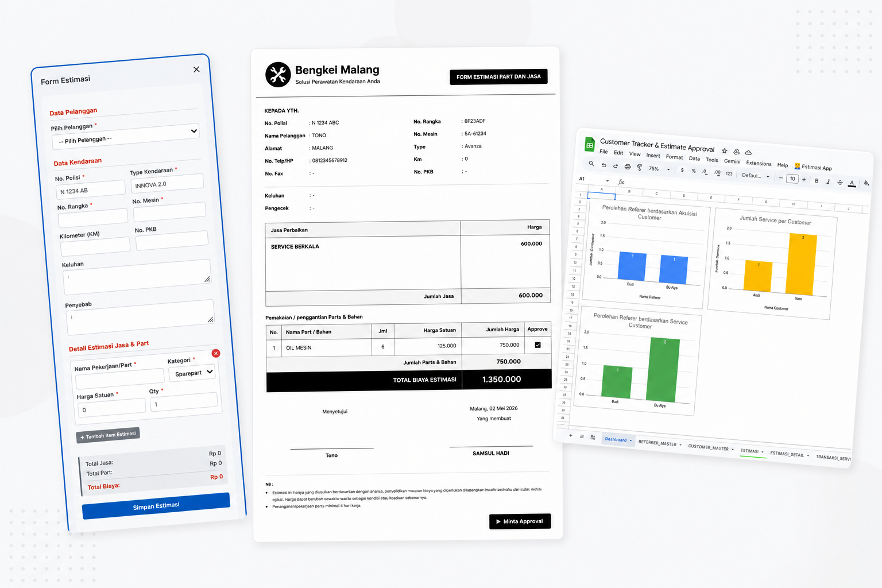Click the Simpan Estimasi button
Screen dimensions: 882x588
[x=156, y=506]
